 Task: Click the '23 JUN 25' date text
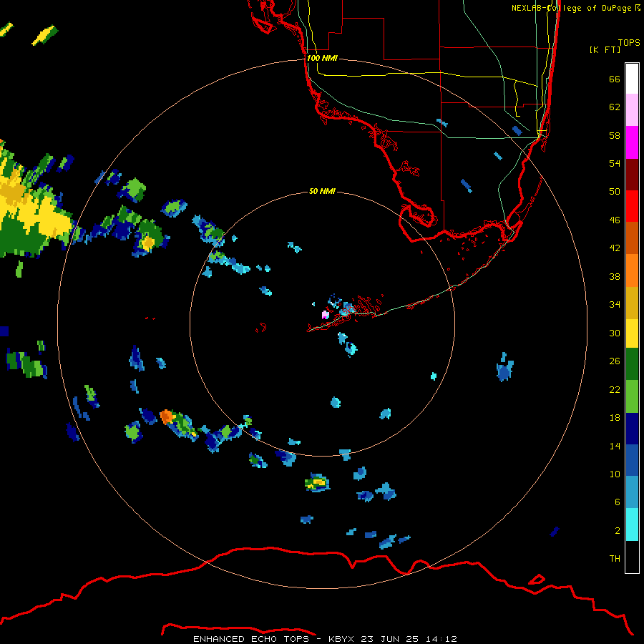pyautogui.click(x=390, y=639)
